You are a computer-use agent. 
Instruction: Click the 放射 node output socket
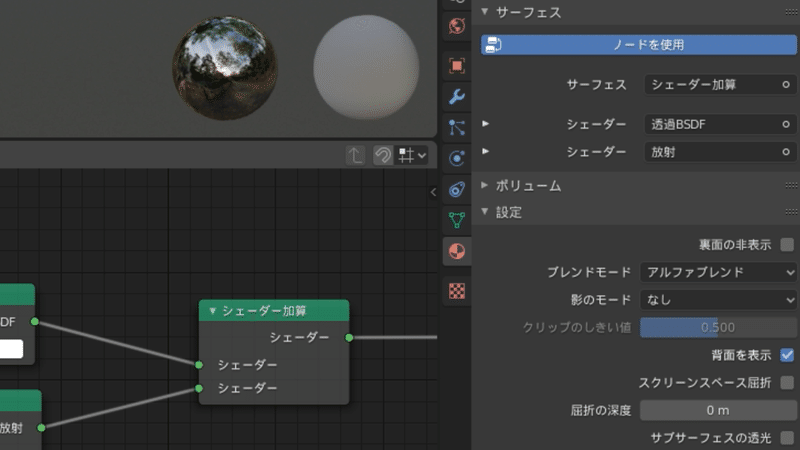(x=41, y=428)
